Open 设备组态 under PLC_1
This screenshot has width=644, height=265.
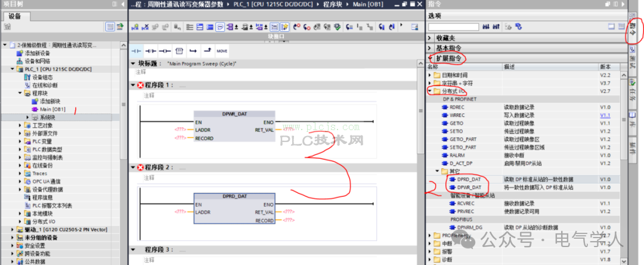pyautogui.click(x=42, y=77)
